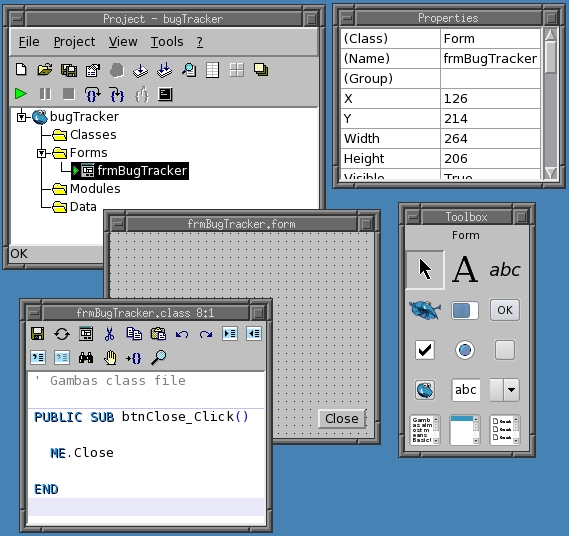This screenshot has width=569, height=536.
Task: Open the Tools menu
Action: click(x=167, y=42)
